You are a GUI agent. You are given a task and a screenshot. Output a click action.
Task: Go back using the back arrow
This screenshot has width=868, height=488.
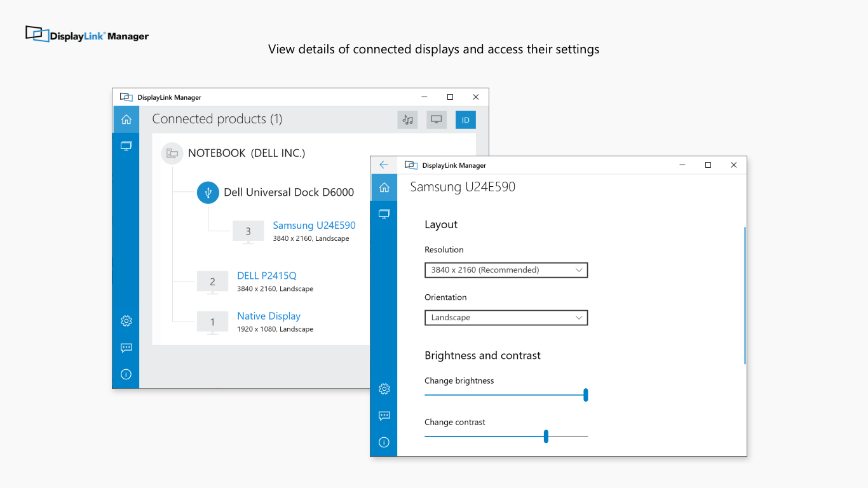click(x=384, y=164)
